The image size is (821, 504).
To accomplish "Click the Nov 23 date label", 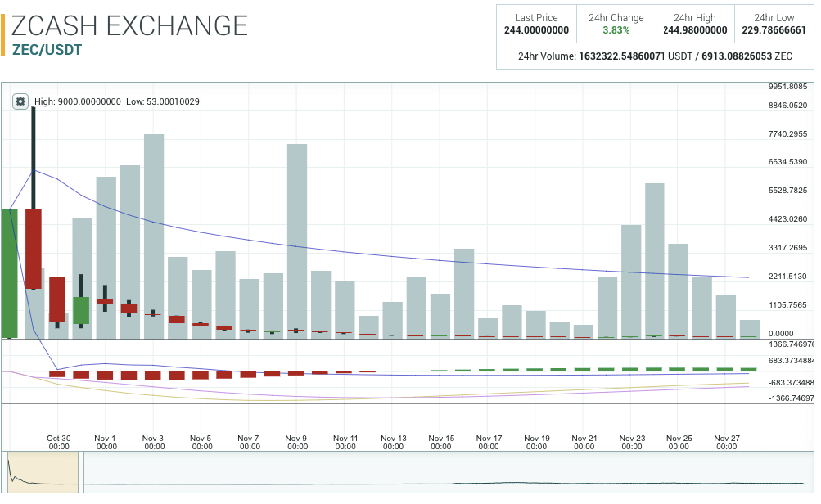I will pos(631,443).
